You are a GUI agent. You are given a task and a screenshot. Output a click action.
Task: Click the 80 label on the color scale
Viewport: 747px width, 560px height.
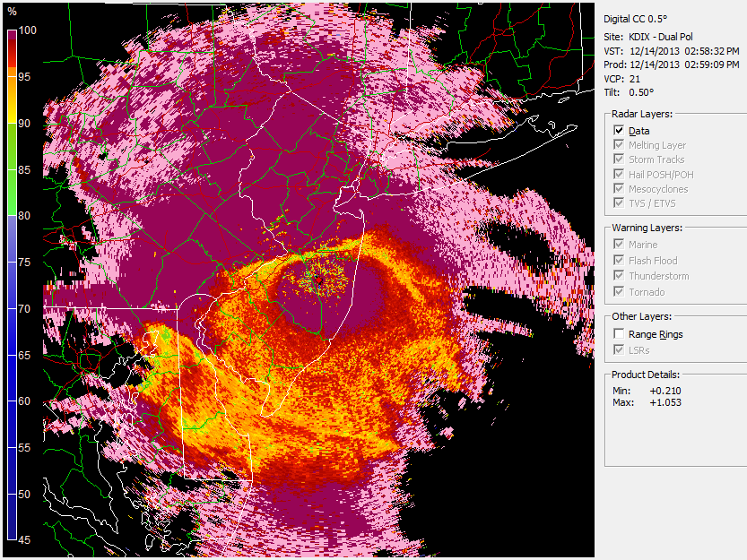24,216
